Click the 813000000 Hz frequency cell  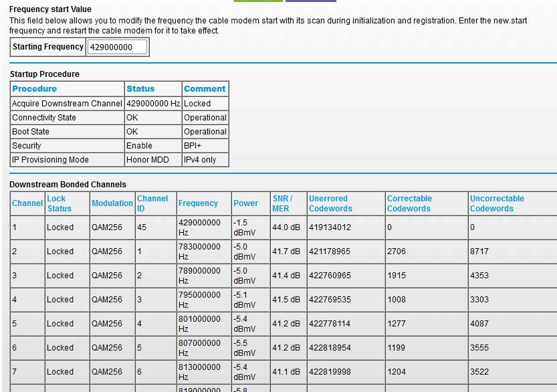(204, 372)
